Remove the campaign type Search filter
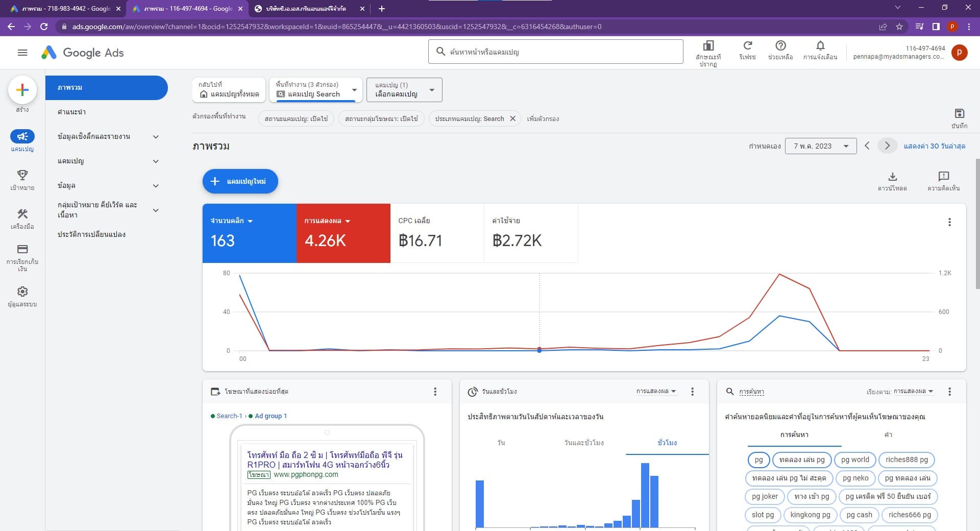Image resolution: width=980 pixels, height=531 pixels. (x=512, y=118)
